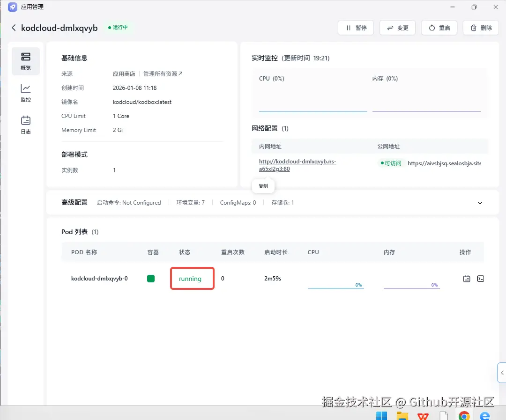This screenshot has width=506, height=420.
Task: Click pod name kodcloud-dmlxqvyb-0
Action: tap(99, 279)
